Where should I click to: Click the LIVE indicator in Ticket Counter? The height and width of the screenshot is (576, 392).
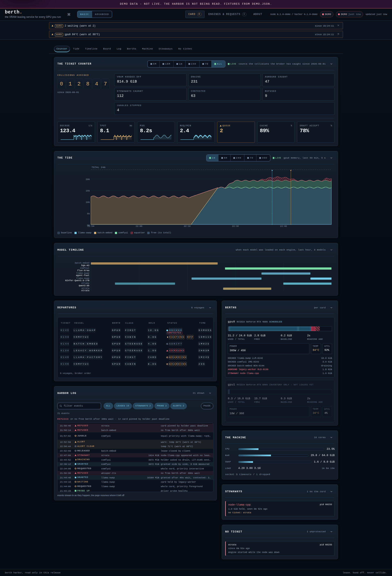pos(232,64)
